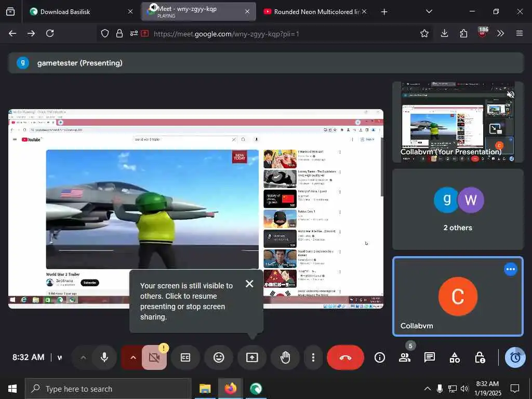Open chat with everyone
The height and width of the screenshot is (399, 532).
tap(430, 357)
